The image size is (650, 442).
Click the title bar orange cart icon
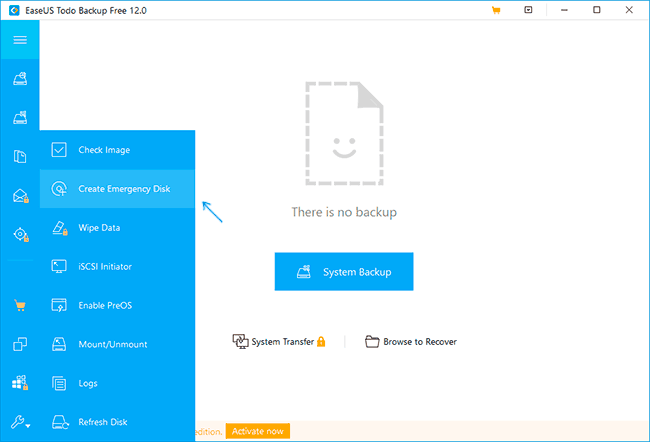coord(496,10)
